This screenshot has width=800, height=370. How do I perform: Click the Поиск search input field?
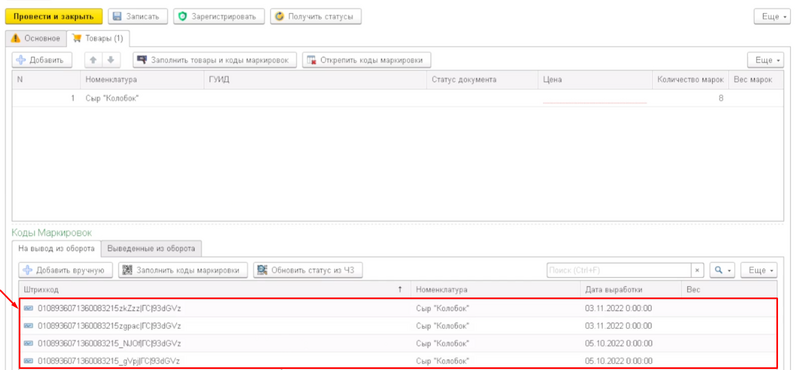click(618, 270)
